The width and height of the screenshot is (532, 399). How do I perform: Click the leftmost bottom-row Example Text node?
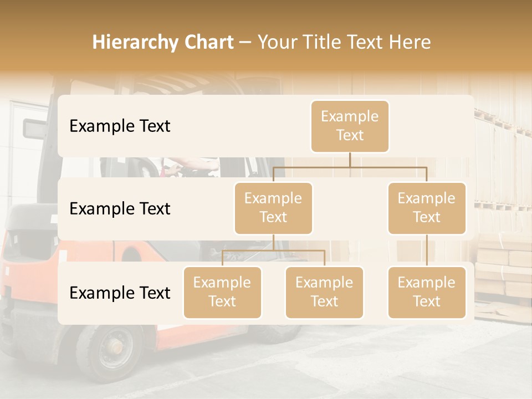tap(222, 293)
